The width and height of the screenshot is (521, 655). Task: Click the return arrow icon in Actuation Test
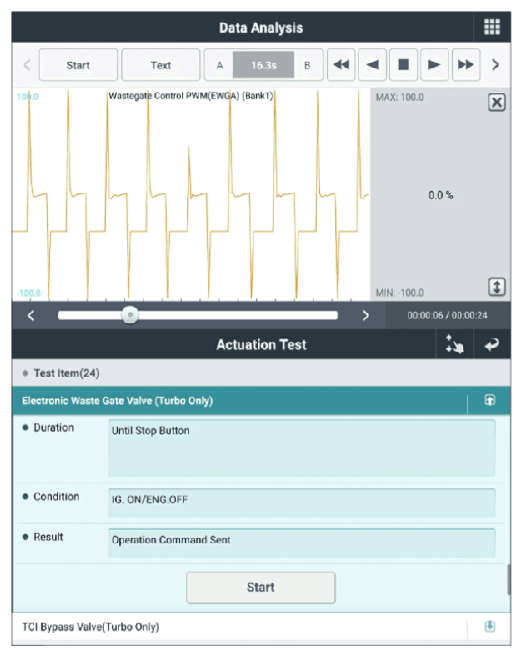pyautogui.click(x=491, y=345)
